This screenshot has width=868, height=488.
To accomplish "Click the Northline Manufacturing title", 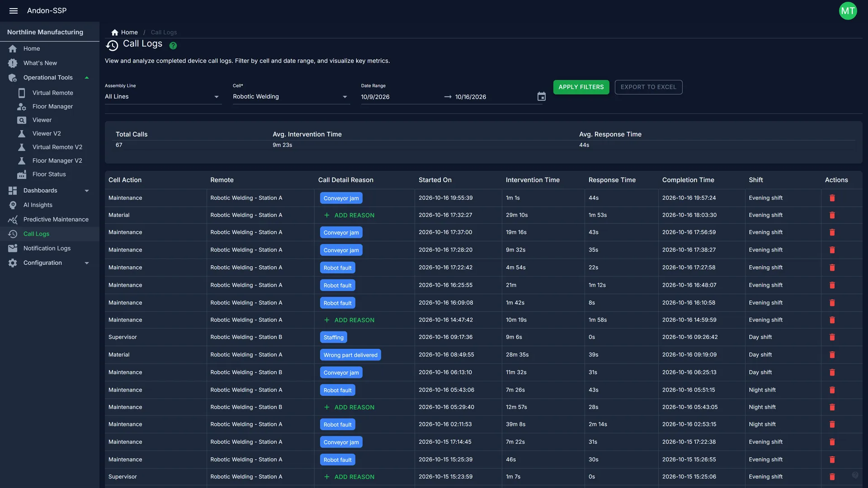I will (45, 32).
